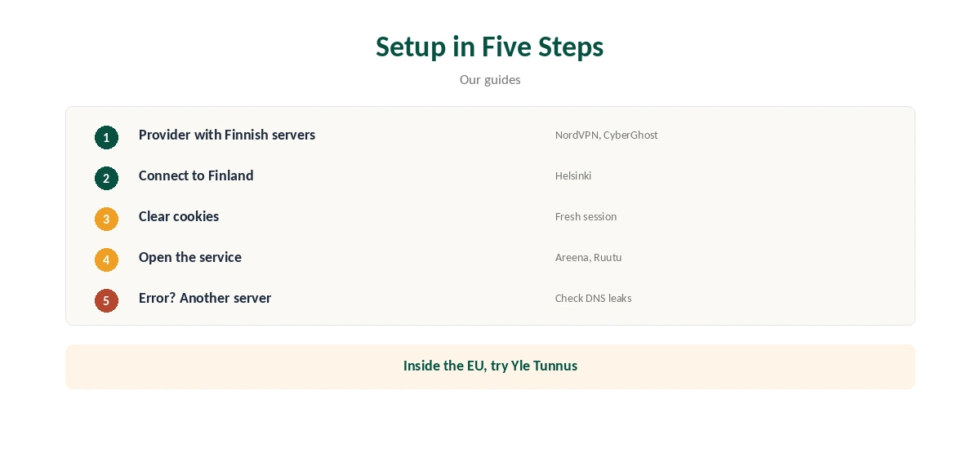Click the 'Our guides' subtitle

click(490, 79)
